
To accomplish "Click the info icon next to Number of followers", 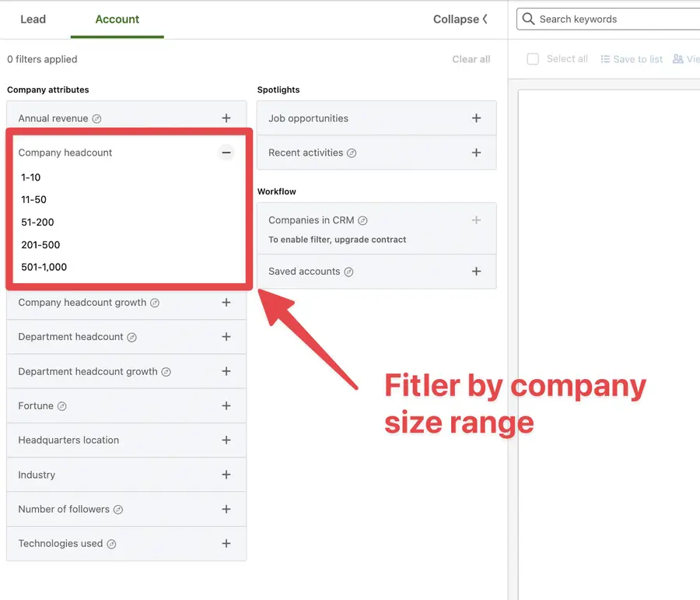I will (117, 509).
